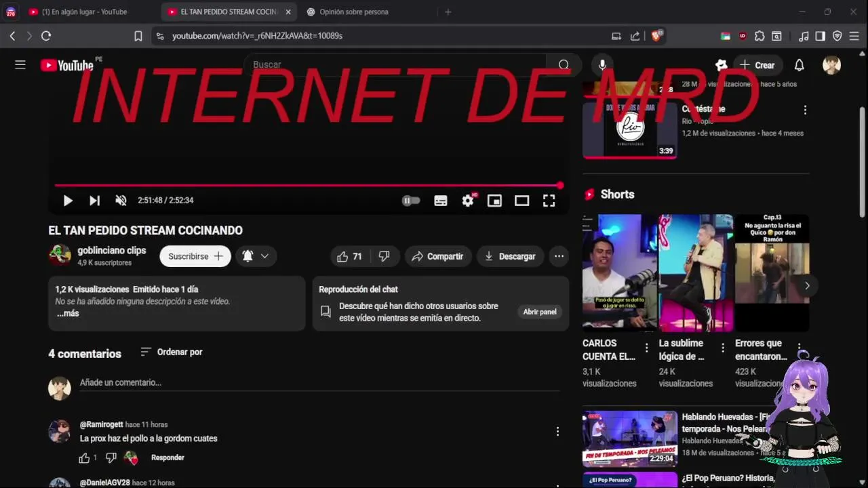Switch to En algún lugar YouTube tab
868x488 pixels.
pos(84,12)
